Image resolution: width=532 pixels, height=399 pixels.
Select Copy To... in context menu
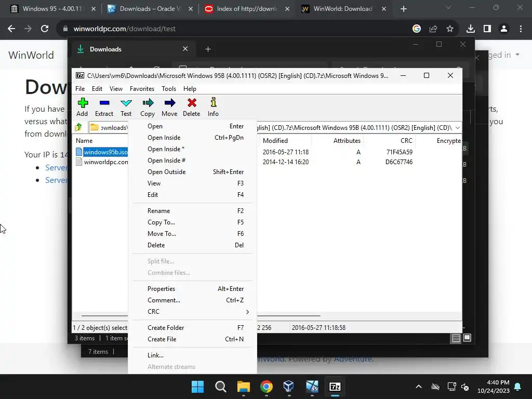tap(192, 222)
